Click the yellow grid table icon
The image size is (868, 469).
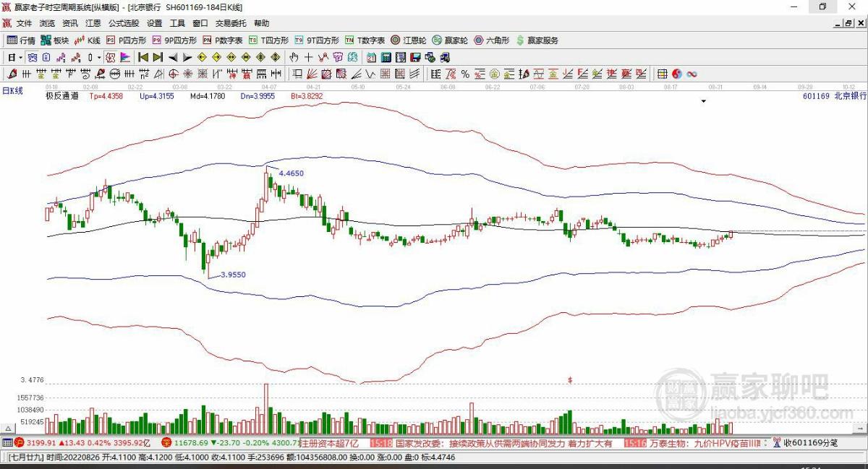tap(662, 74)
